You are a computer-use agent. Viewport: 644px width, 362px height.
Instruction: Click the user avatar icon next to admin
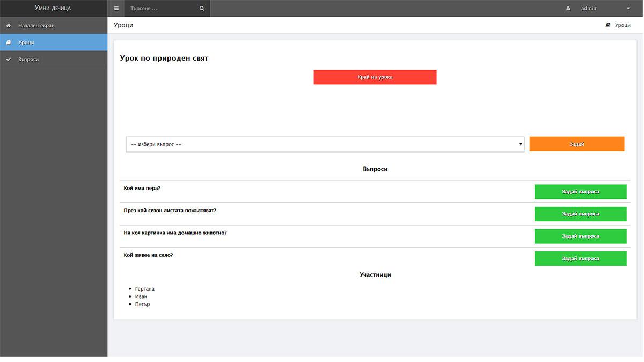click(x=568, y=9)
